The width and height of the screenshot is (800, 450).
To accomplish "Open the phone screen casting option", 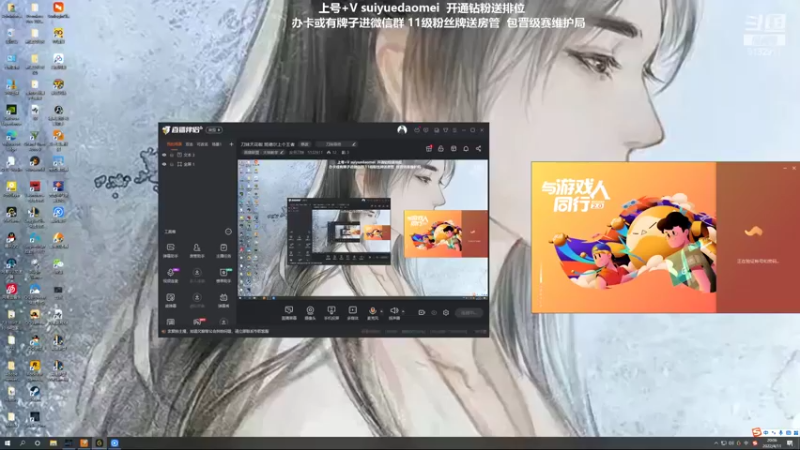I will click(331, 312).
